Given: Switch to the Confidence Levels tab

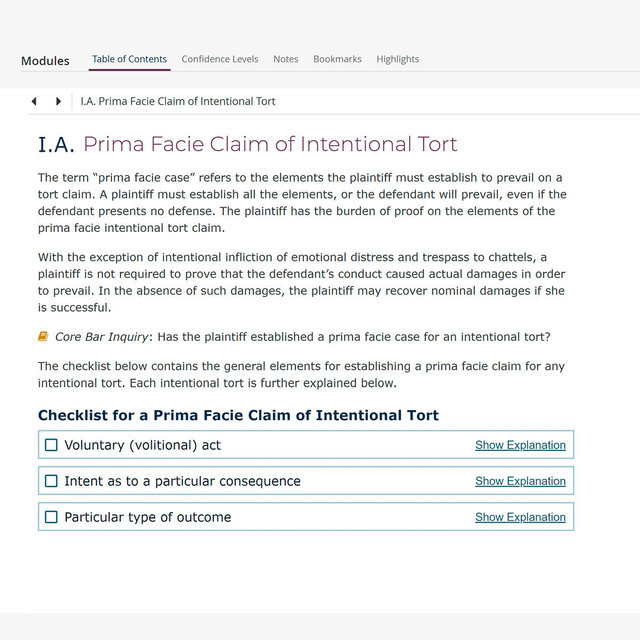Looking at the screenshot, I should [220, 59].
